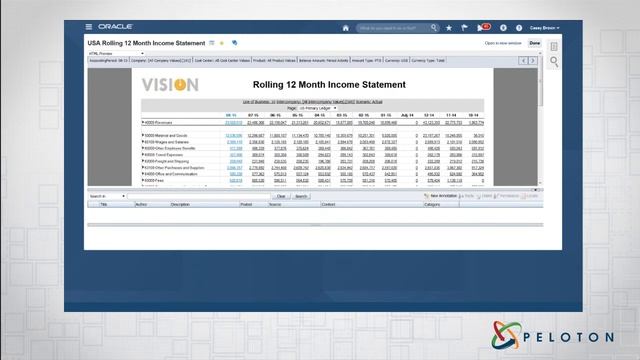Open Material and Goods 08-15 drill link
Viewport: 640px width, 360px height.
(x=233, y=136)
